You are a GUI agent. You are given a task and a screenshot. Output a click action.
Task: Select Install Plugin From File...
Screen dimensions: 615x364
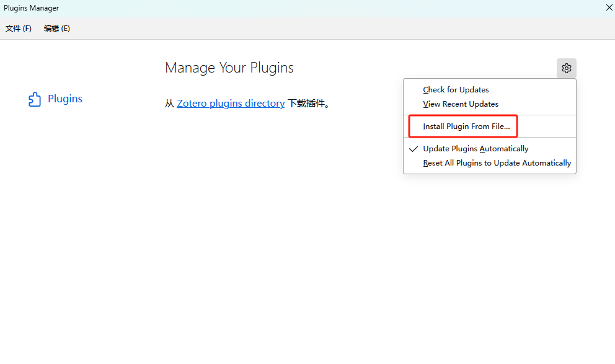[466, 127]
